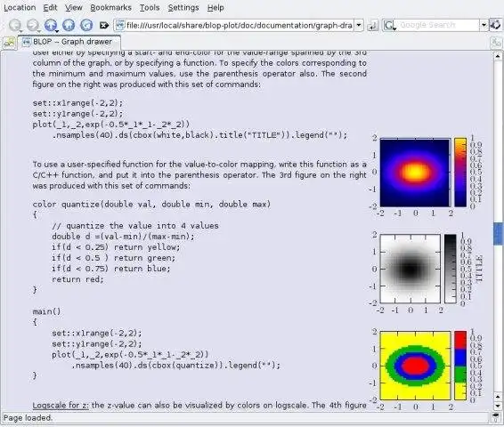Viewport: 504px width, 427px height.
Task: Click the 'main()' code line
Action: click(x=46, y=311)
